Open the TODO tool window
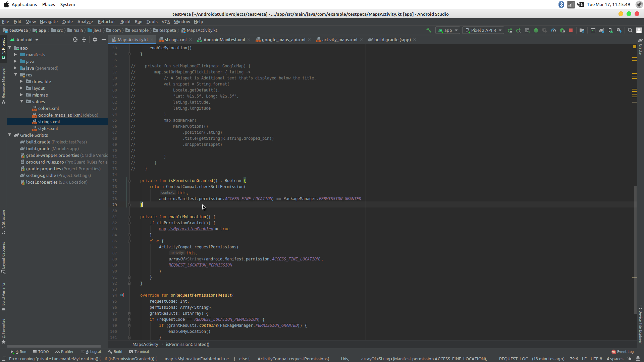The height and width of the screenshot is (362, 644). (41, 352)
